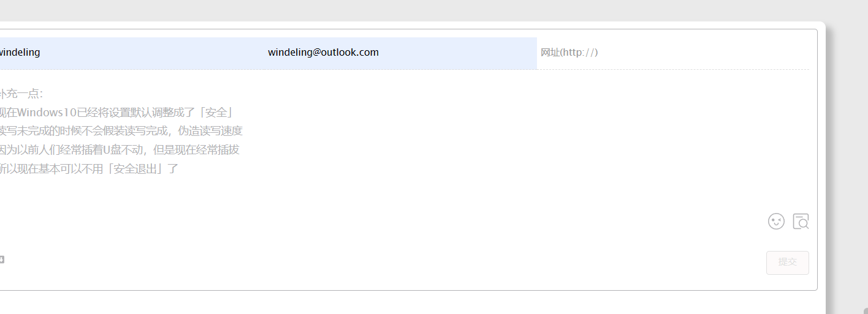Place cursor on the 补充一点 line
868x314 pixels.
21,94
